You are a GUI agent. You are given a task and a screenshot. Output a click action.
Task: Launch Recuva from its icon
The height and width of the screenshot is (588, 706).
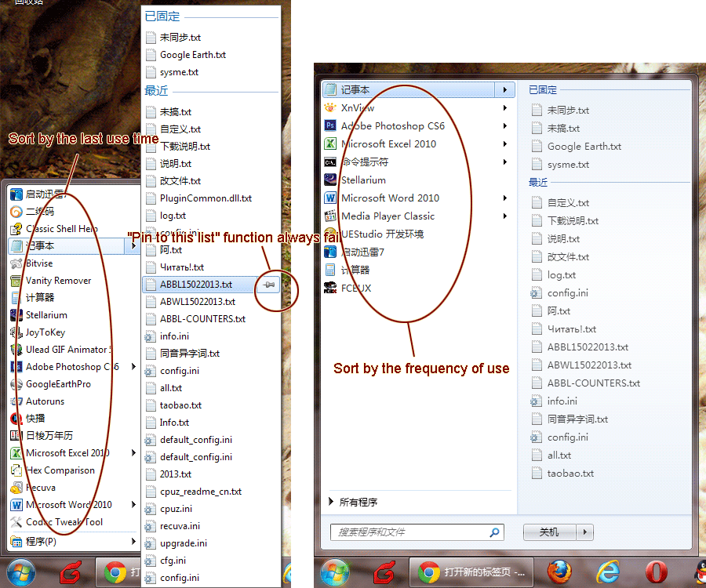pyautogui.click(x=16, y=488)
